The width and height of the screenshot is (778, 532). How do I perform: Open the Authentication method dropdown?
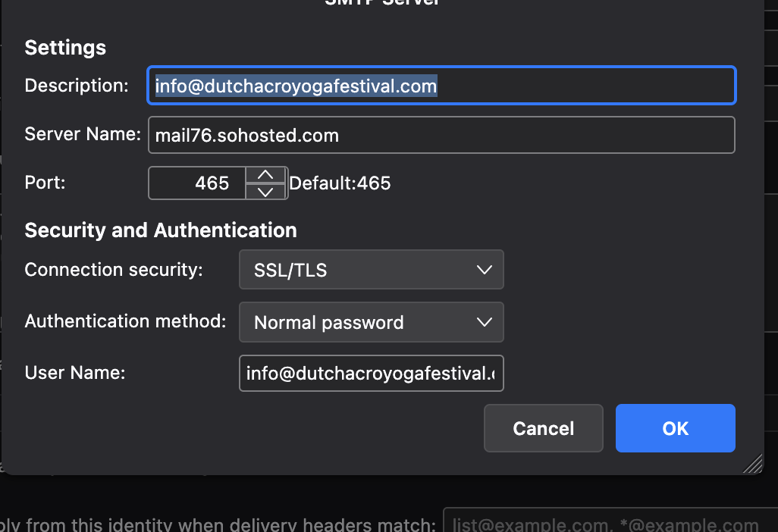[371, 322]
